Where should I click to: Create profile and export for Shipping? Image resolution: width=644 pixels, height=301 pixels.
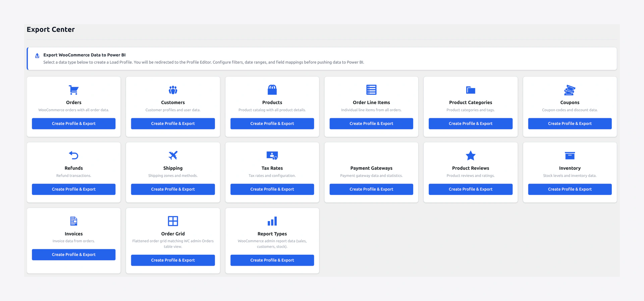tap(173, 189)
